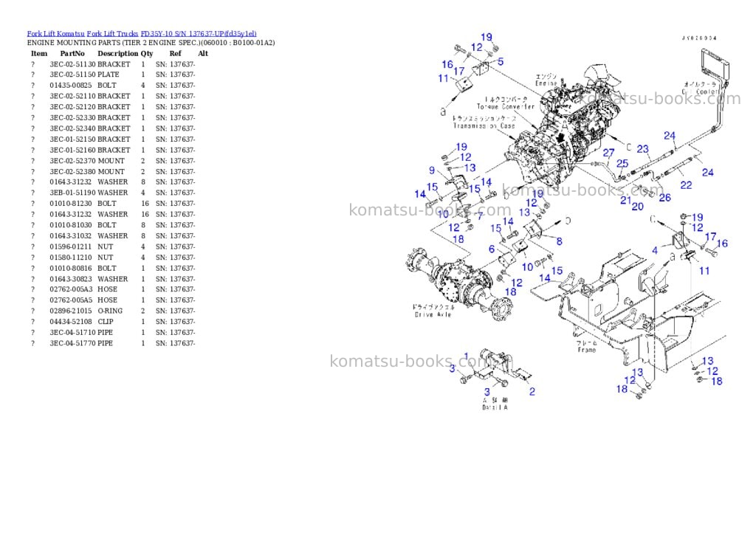Click the 'Detail A' diagram caption
Viewport: 756px width, 535px height.
(x=495, y=408)
